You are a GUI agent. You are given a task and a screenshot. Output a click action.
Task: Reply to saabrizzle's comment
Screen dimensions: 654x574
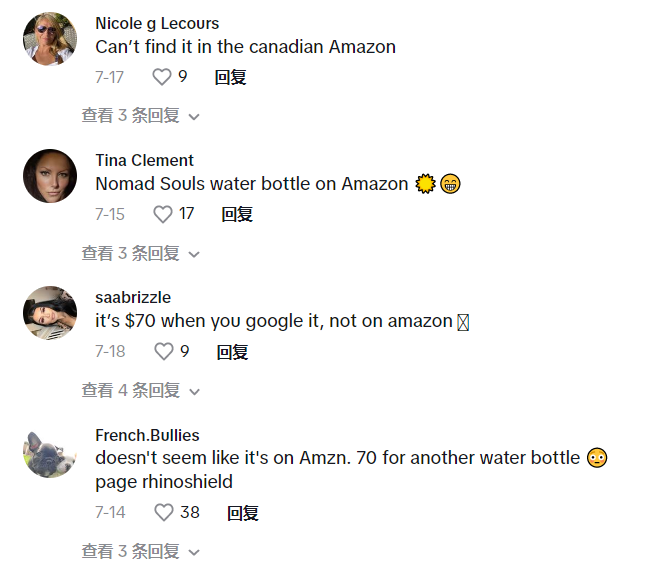[x=232, y=352]
